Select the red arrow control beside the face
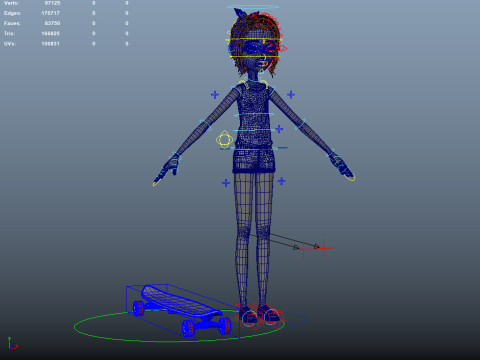 coord(283,49)
